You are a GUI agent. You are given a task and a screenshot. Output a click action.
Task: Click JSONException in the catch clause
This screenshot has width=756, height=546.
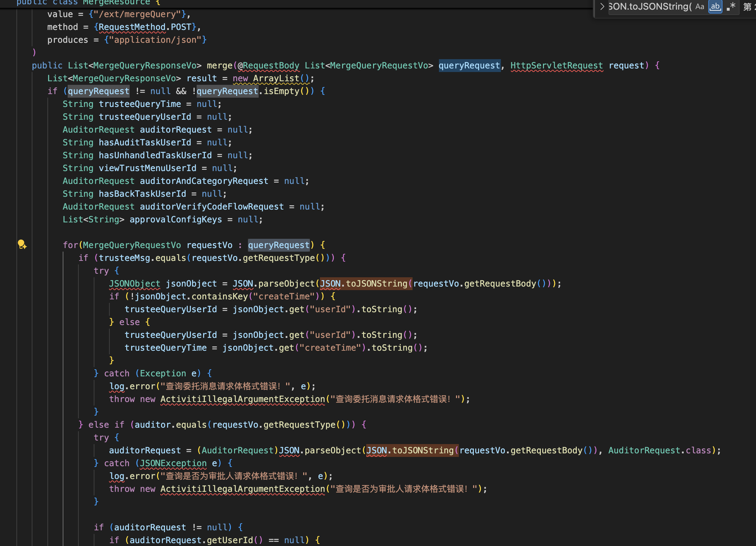[x=173, y=463]
